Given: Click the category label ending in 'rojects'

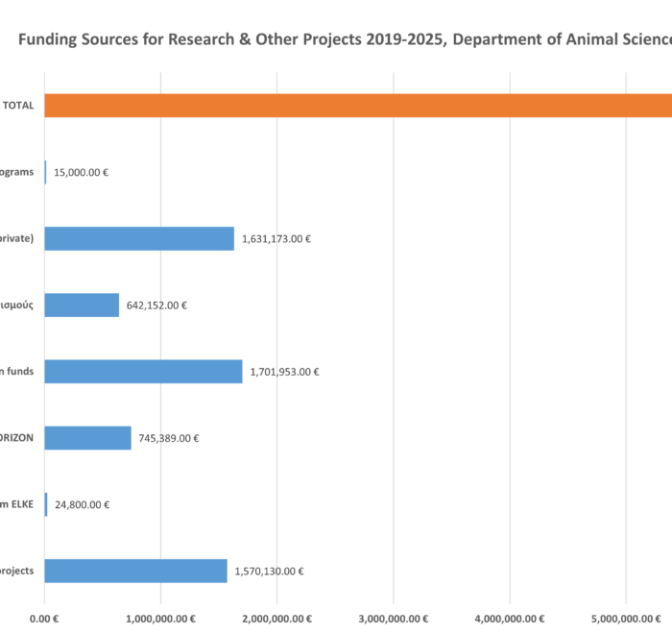Looking at the screenshot, I should 16,572.
